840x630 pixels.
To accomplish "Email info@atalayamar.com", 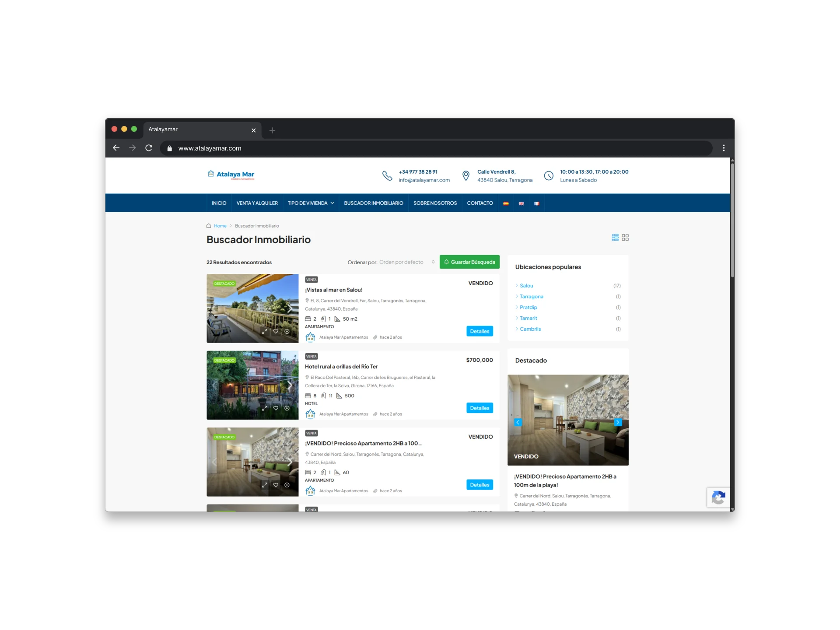I will pos(424,180).
